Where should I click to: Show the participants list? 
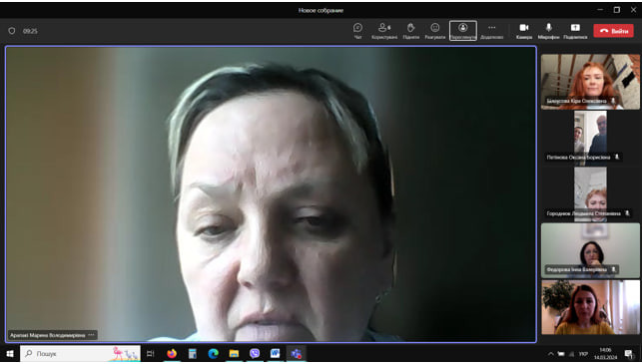[x=384, y=31]
